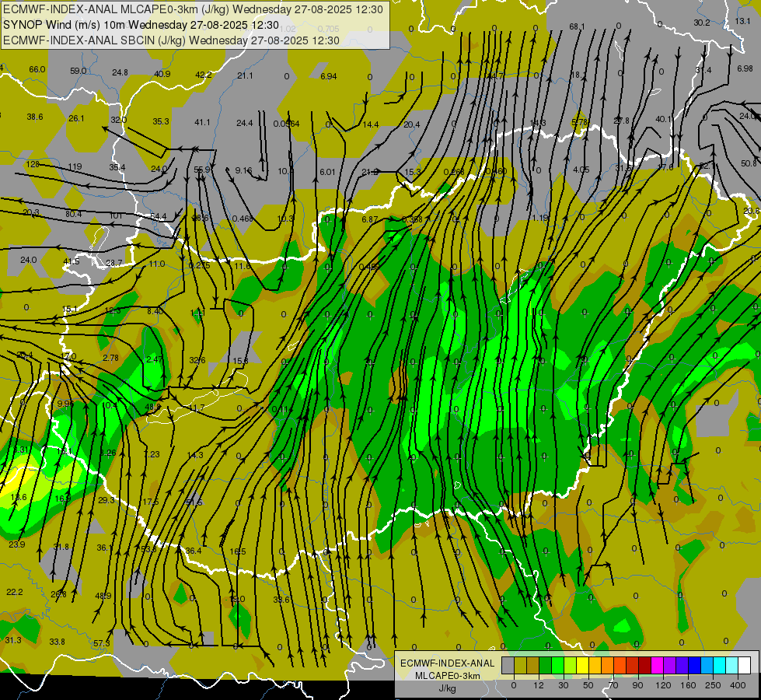The height and width of the screenshot is (700, 761).
Task: Click the map value '80.4'
Action: click(x=73, y=214)
